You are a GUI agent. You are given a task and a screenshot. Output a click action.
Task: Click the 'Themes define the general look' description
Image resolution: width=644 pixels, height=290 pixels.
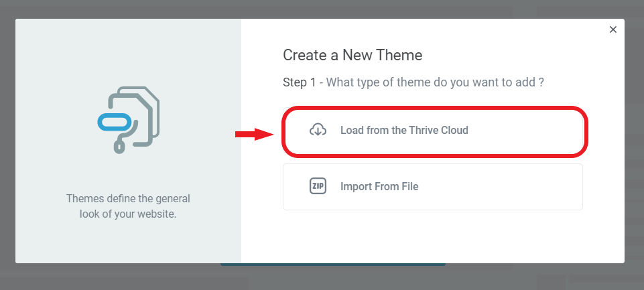click(x=128, y=206)
